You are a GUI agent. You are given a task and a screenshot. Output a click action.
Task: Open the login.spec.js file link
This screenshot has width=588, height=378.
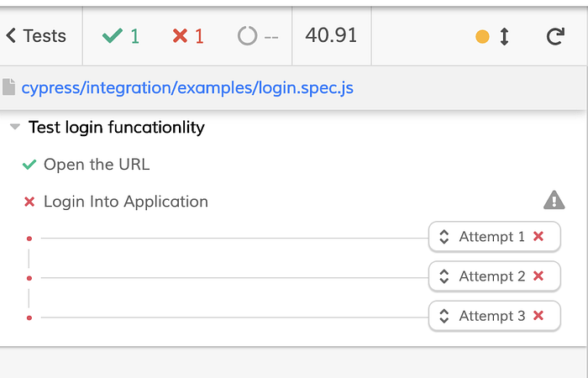[187, 88]
